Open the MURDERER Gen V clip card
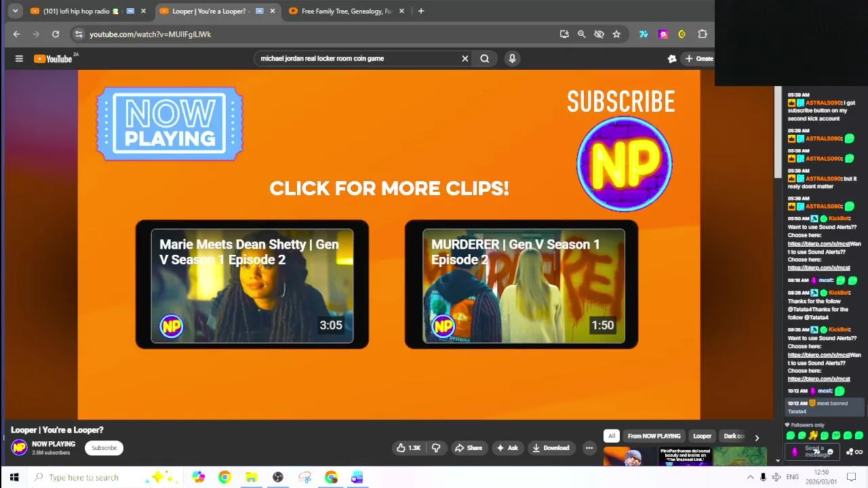Image resolution: width=868 pixels, height=488 pixels. [521, 285]
